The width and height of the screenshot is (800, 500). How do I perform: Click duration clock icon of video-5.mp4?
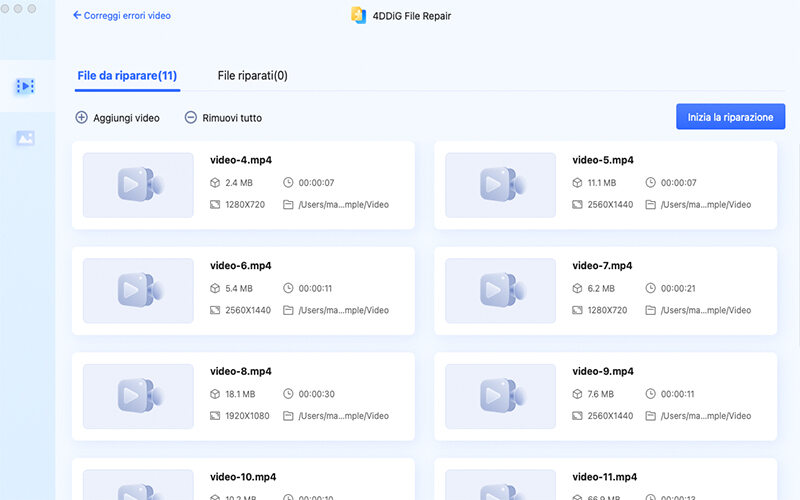coord(651,182)
